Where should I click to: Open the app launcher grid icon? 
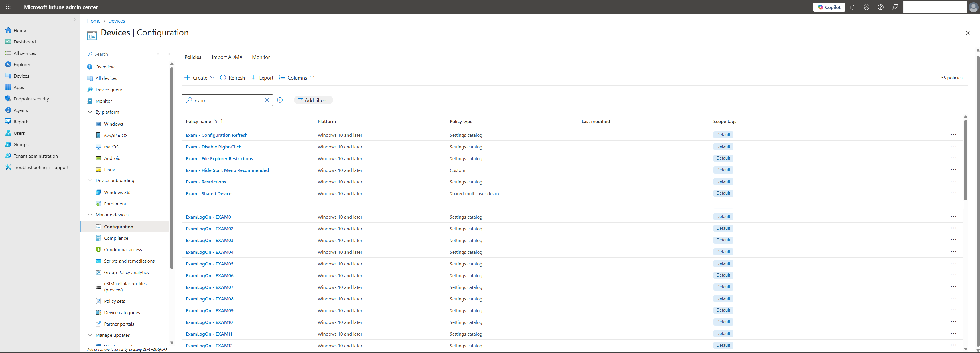[x=8, y=7]
